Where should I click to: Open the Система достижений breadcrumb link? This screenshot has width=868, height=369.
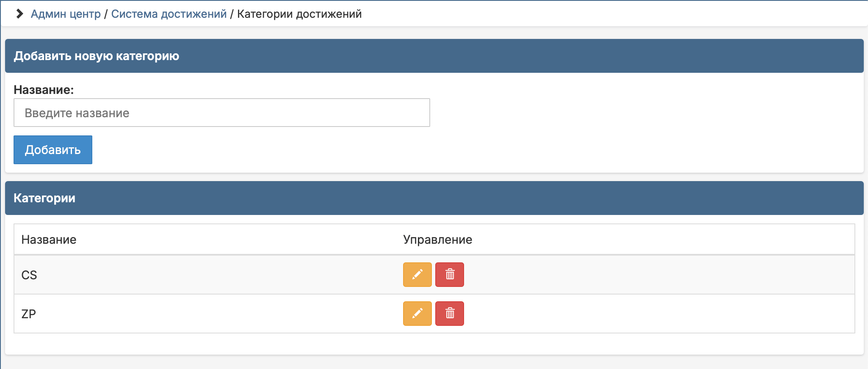(x=168, y=14)
